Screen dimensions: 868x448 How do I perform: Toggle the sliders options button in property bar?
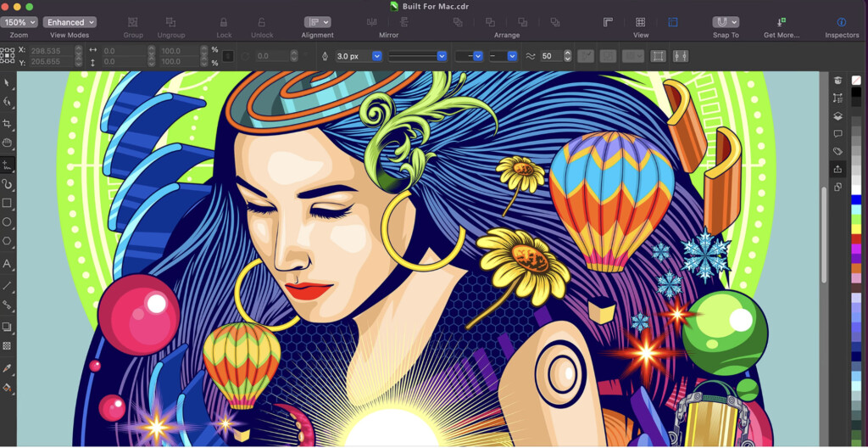(681, 56)
